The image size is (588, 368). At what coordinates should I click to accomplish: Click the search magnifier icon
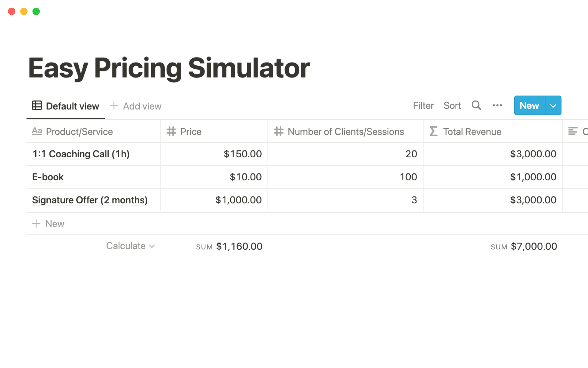[476, 105]
